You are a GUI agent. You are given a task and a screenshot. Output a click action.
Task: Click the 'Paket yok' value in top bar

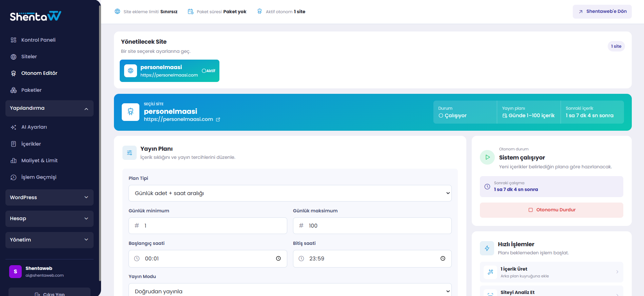[x=235, y=12]
